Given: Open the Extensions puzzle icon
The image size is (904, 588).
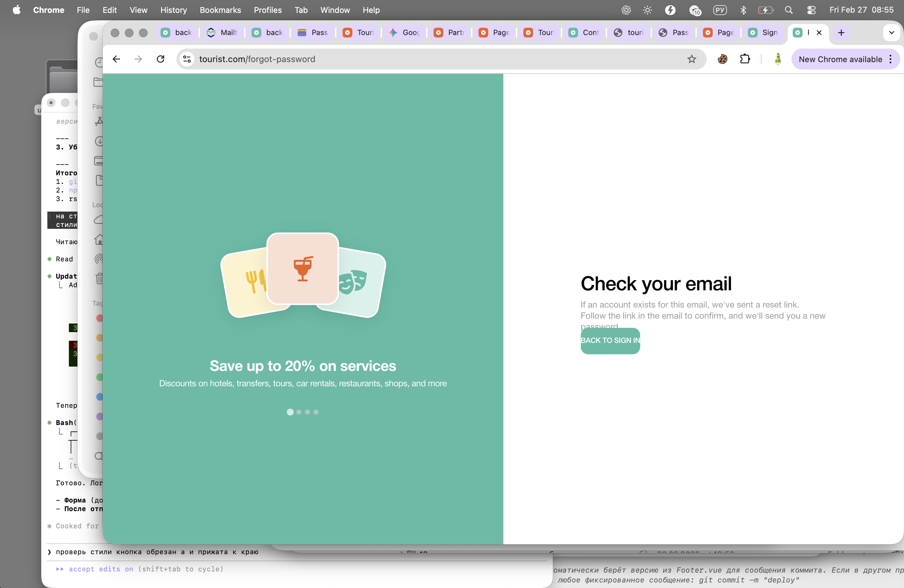Looking at the screenshot, I should coord(745,59).
